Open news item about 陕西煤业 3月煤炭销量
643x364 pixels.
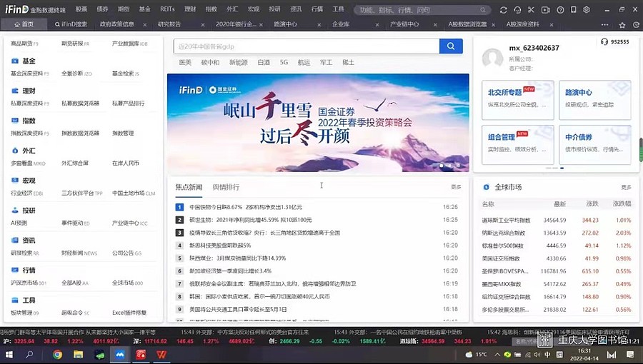click(x=237, y=258)
